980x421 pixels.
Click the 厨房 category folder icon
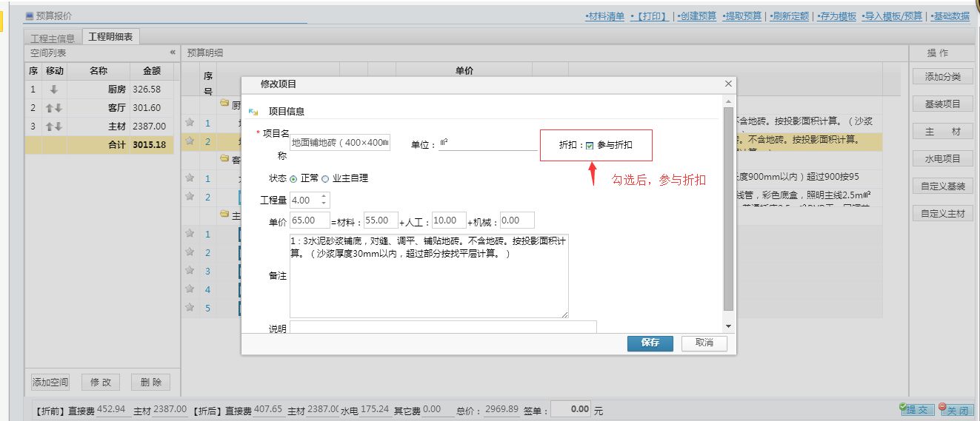tap(224, 104)
